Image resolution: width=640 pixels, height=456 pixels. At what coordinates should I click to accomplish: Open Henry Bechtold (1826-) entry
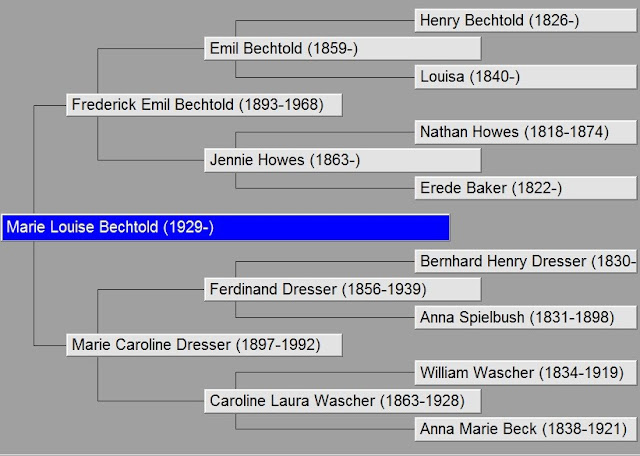pyautogui.click(x=525, y=20)
